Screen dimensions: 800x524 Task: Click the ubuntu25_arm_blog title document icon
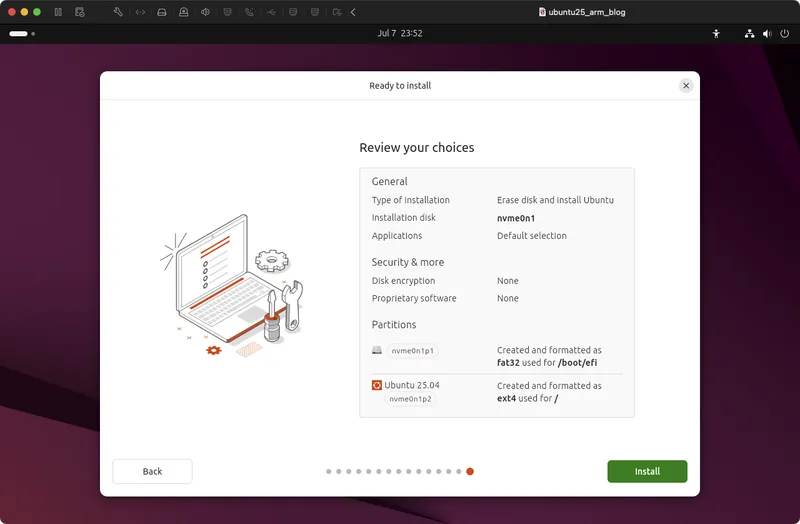(542, 12)
